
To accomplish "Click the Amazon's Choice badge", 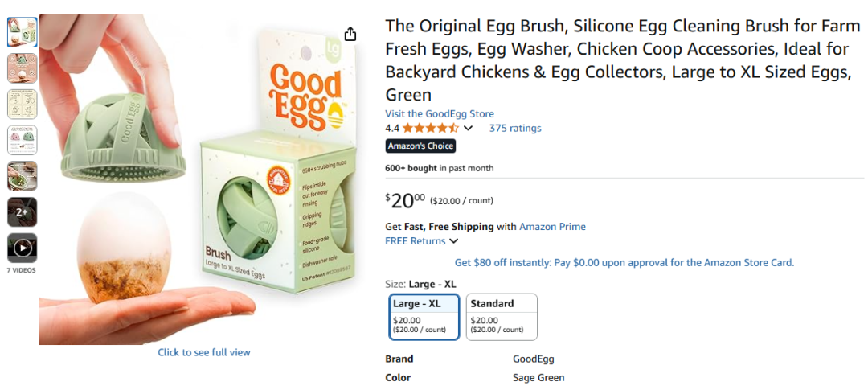I will point(420,146).
